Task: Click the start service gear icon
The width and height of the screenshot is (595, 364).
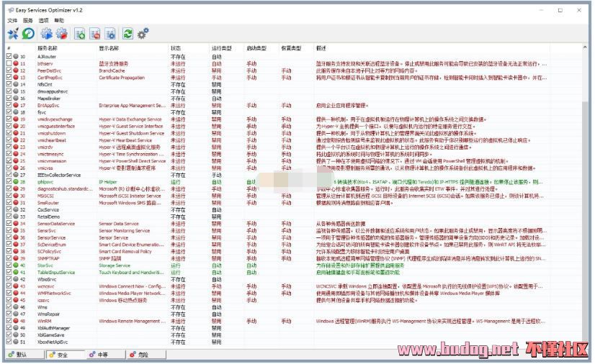Action: coord(47,34)
